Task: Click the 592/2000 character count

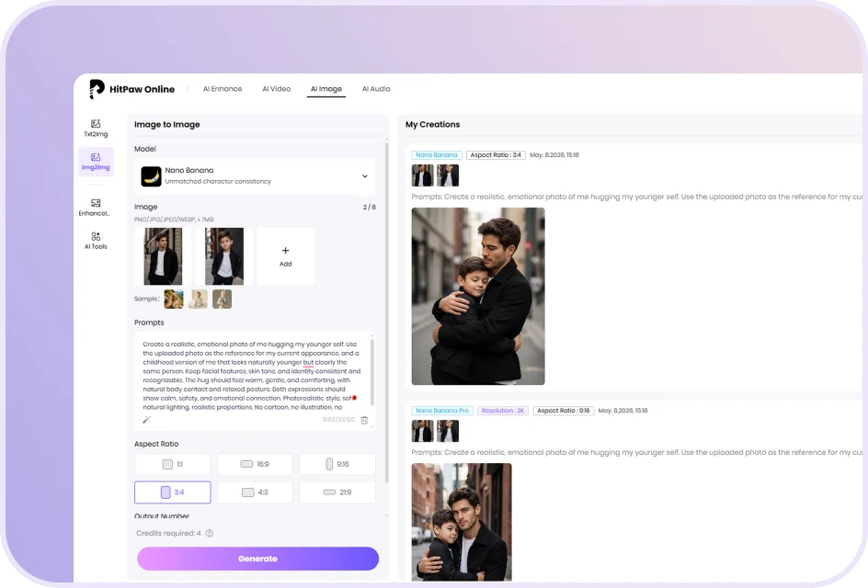Action: 338,420
